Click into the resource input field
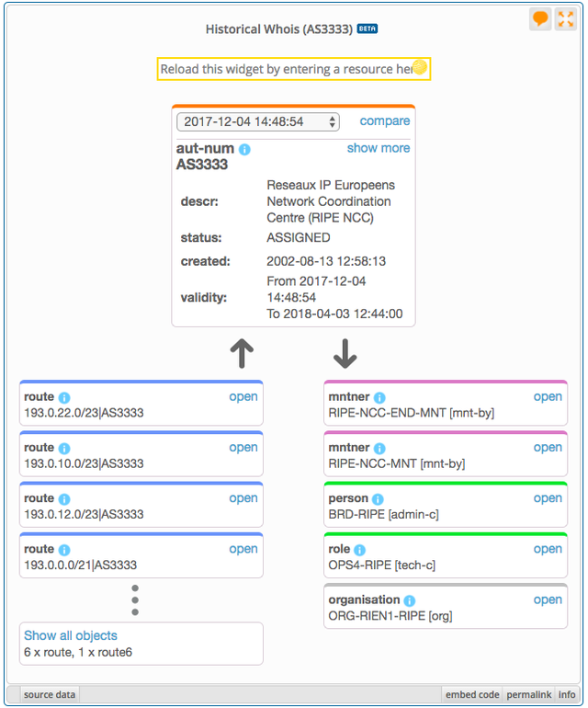 (x=294, y=69)
